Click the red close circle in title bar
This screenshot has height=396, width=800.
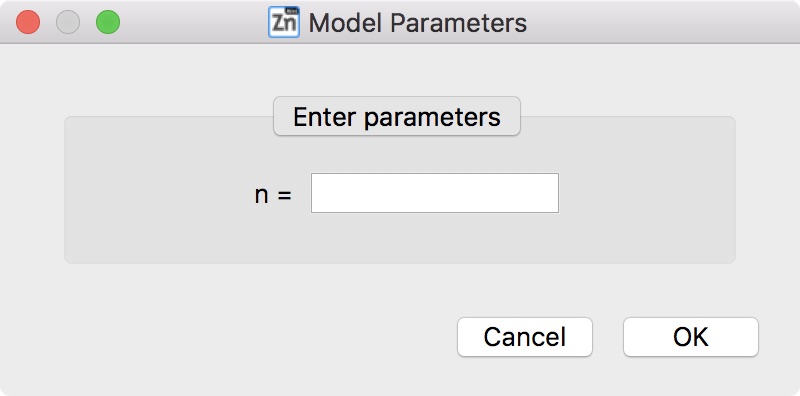point(28,22)
